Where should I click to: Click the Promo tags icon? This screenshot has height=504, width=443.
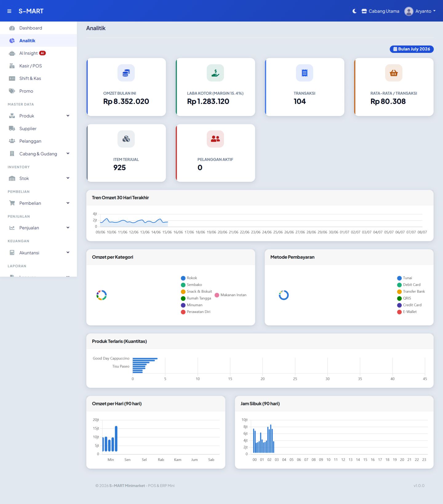(x=12, y=91)
